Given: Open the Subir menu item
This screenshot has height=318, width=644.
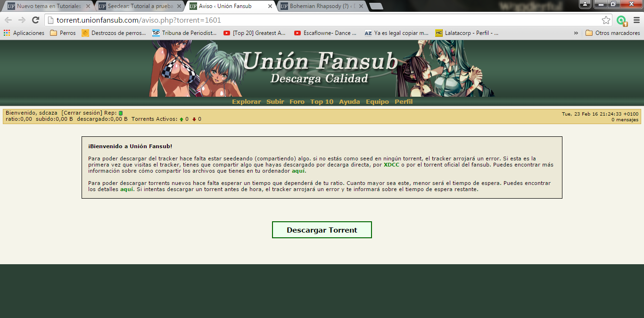Looking at the screenshot, I should 275,101.
